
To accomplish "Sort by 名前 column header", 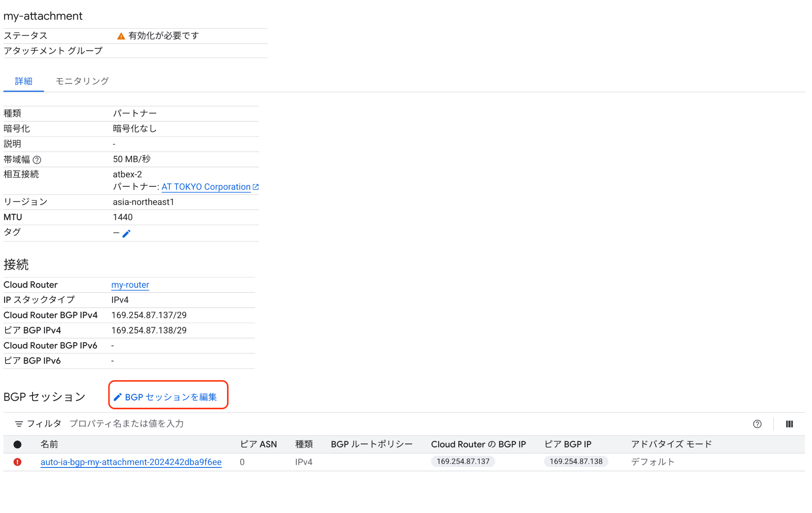I will [x=49, y=444].
